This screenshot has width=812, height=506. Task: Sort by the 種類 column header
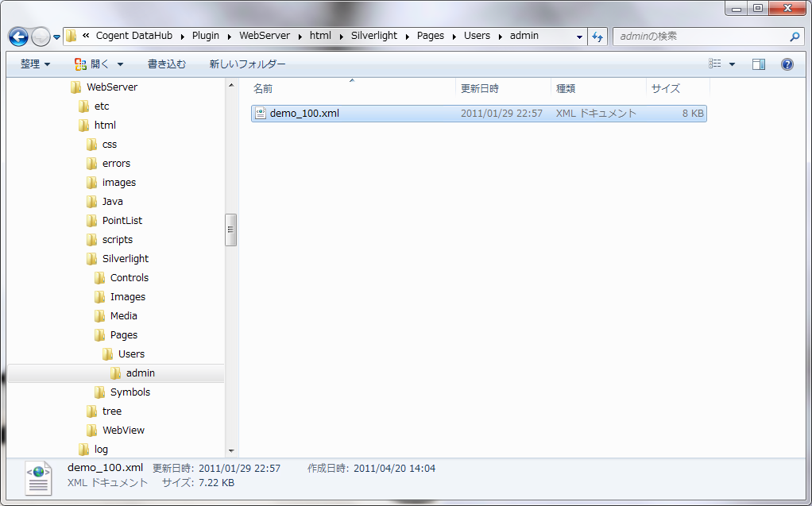598,88
